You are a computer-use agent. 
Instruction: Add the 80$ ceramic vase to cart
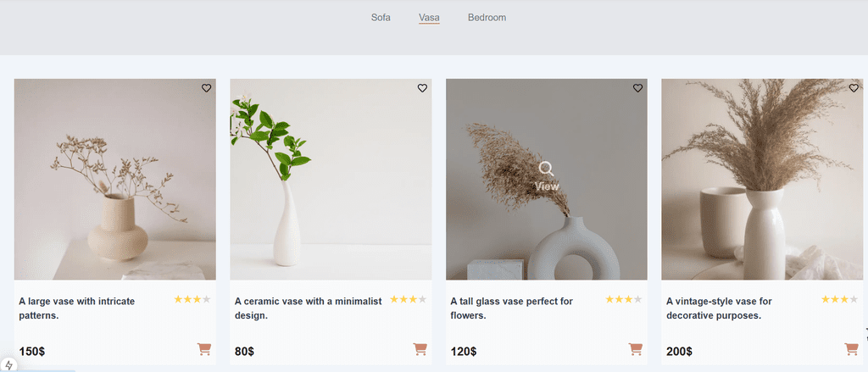(420, 349)
